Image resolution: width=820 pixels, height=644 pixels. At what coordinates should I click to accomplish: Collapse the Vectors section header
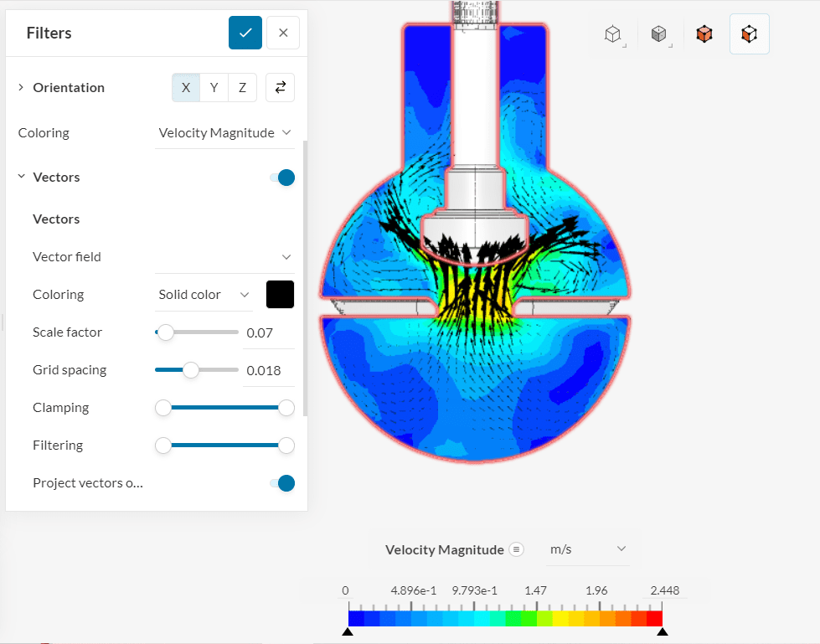20,177
